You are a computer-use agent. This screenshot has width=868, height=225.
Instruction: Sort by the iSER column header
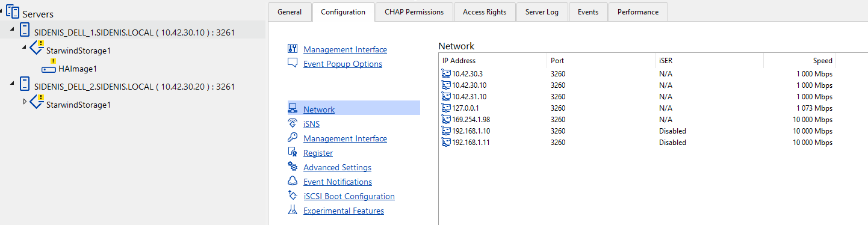(710, 60)
